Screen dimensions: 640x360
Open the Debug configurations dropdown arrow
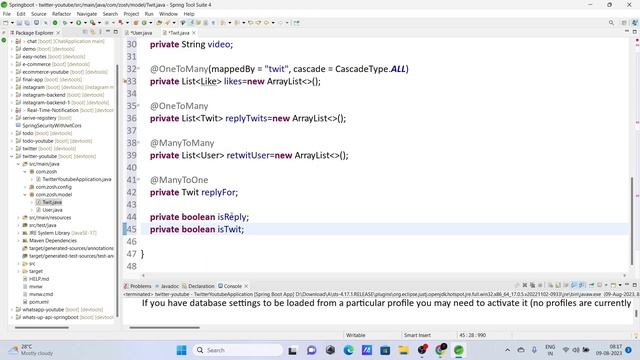point(71,23)
